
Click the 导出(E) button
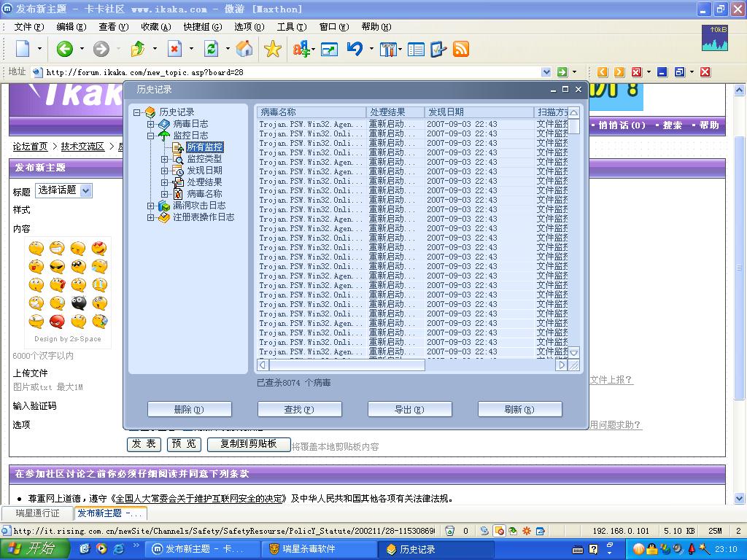(x=409, y=410)
